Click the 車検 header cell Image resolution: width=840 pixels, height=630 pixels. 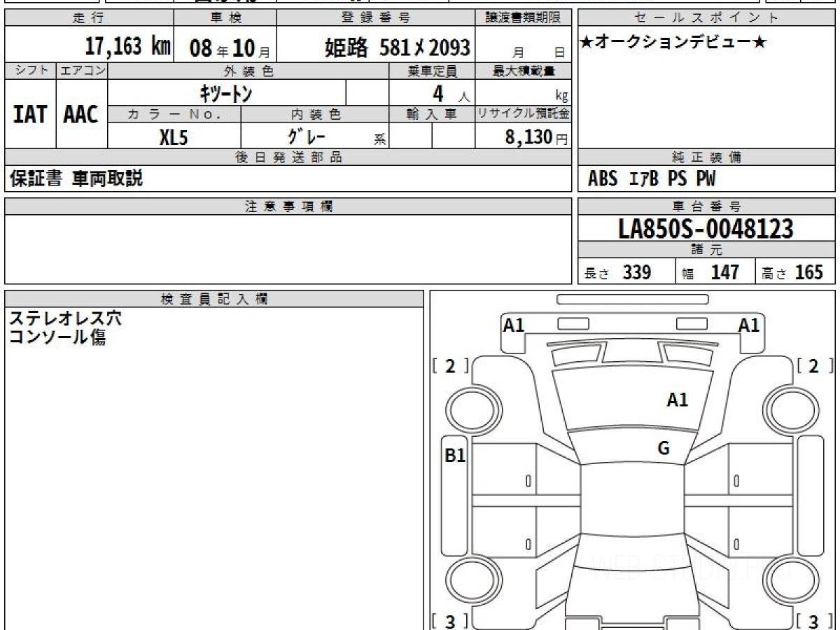(x=225, y=18)
